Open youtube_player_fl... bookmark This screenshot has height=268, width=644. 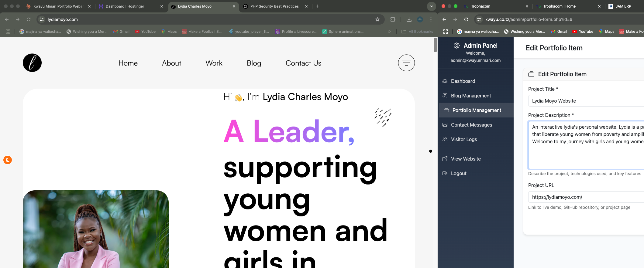tap(249, 32)
